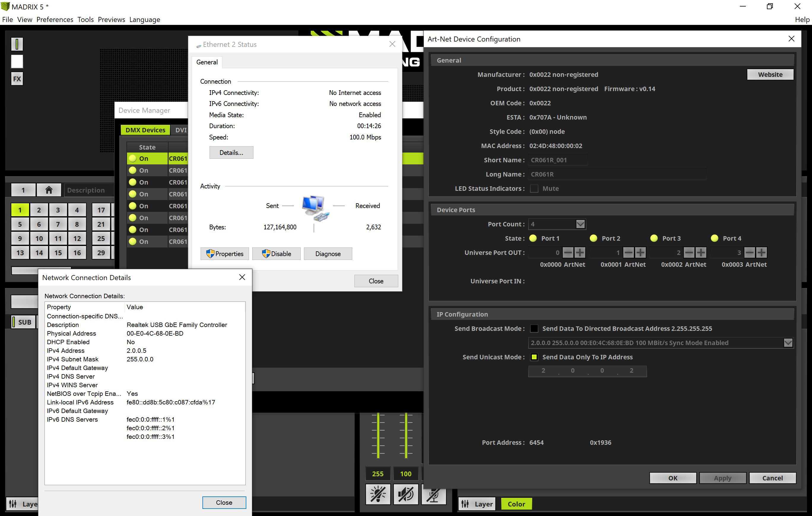The image size is (812, 516).
Task: Click the fader above value 100
Action: point(406,436)
